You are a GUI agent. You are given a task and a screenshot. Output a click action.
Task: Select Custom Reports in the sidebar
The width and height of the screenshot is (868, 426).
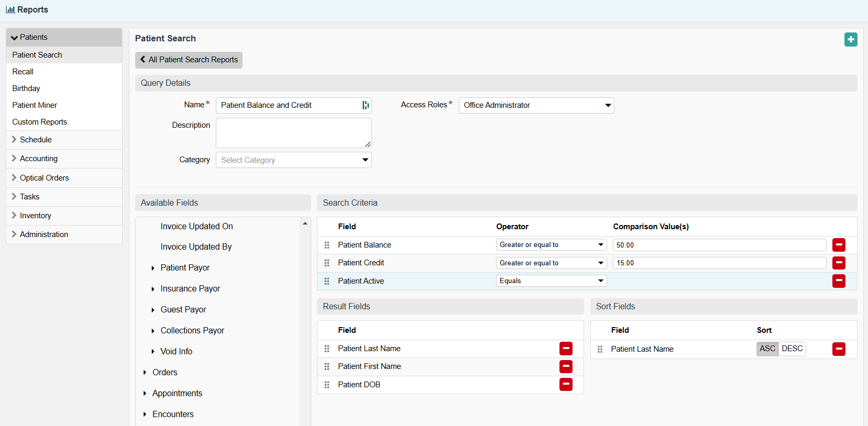pos(40,122)
